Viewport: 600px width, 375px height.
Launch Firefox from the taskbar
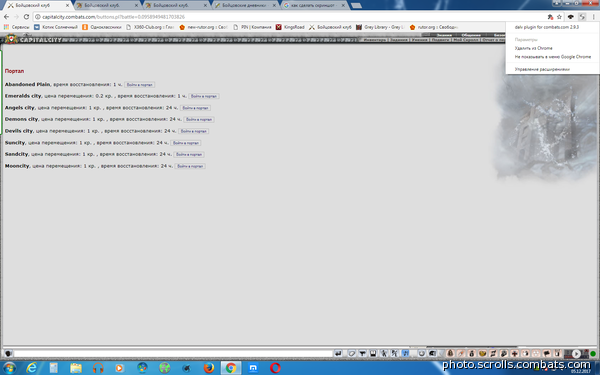[209, 368]
